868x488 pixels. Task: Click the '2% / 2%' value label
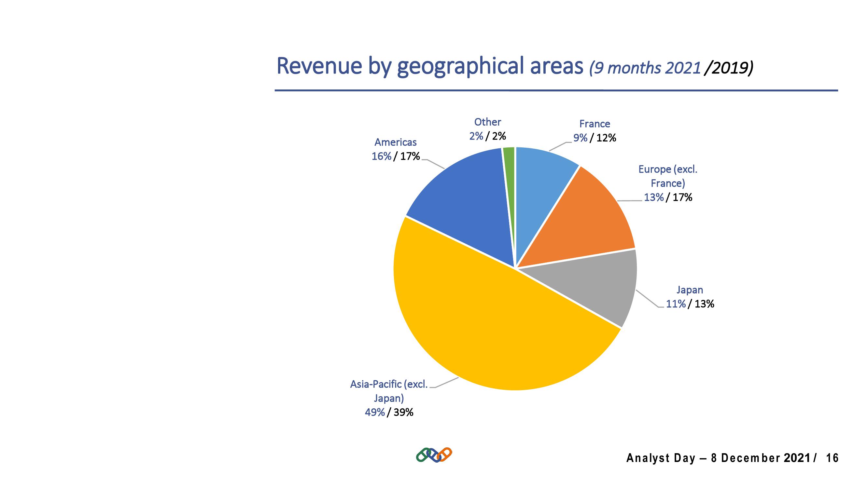click(x=488, y=136)
